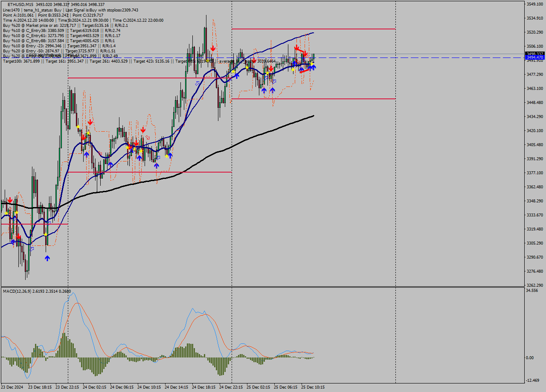Image resolution: width=546 pixels, height=392 pixels.
Task: Click the 'Buy %10 @ Entry -23' line
Action: [x=59, y=46]
